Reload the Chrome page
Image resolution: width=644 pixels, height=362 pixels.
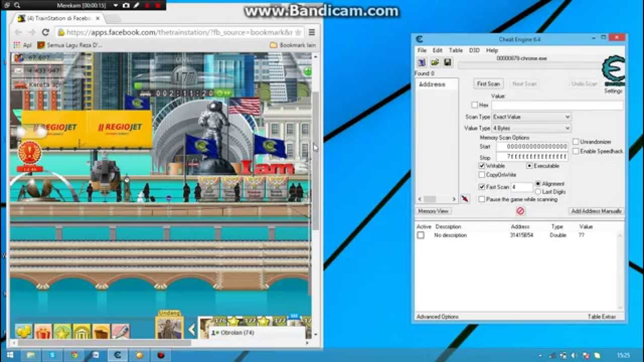(x=45, y=32)
